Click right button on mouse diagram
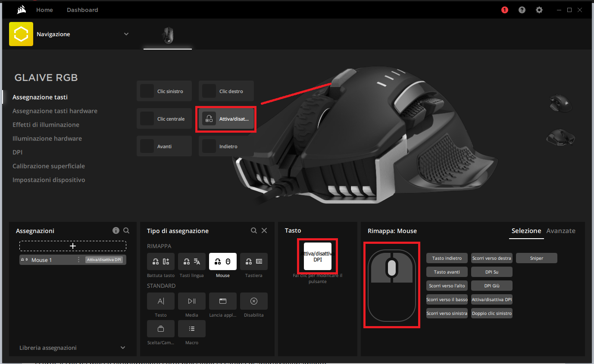Viewport: 594px width, 364px height. [x=403, y=268]
